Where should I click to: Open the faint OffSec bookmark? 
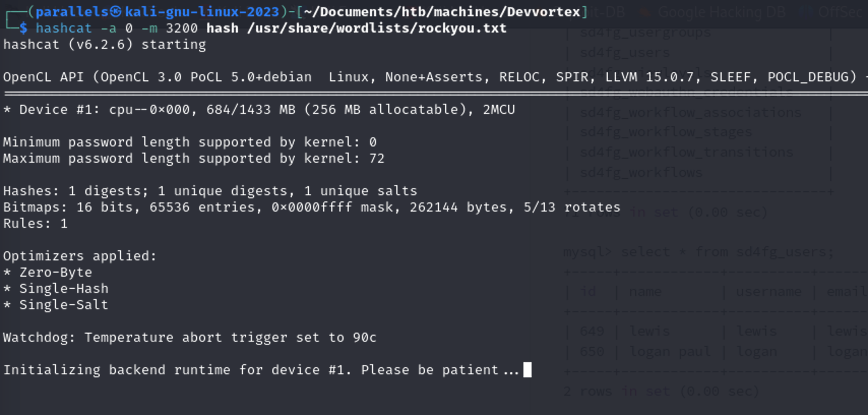[x=842, y=12]
